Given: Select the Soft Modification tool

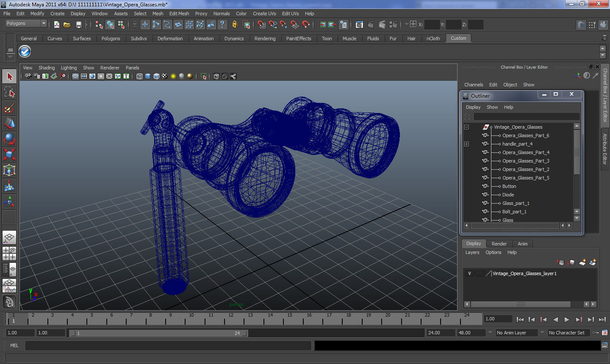Looking at the screenshot, I should coord(9,186).
